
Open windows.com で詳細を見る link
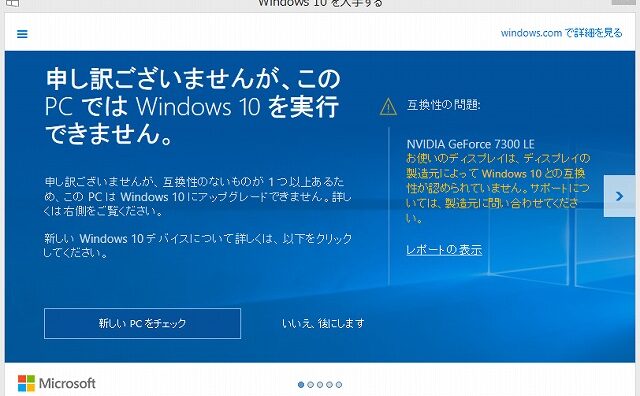561,33
